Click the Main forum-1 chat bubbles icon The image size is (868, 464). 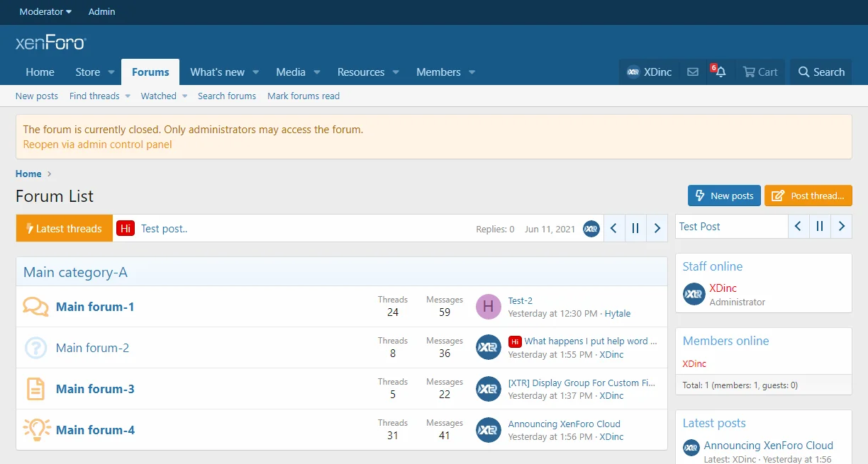[x=35, y=307]
